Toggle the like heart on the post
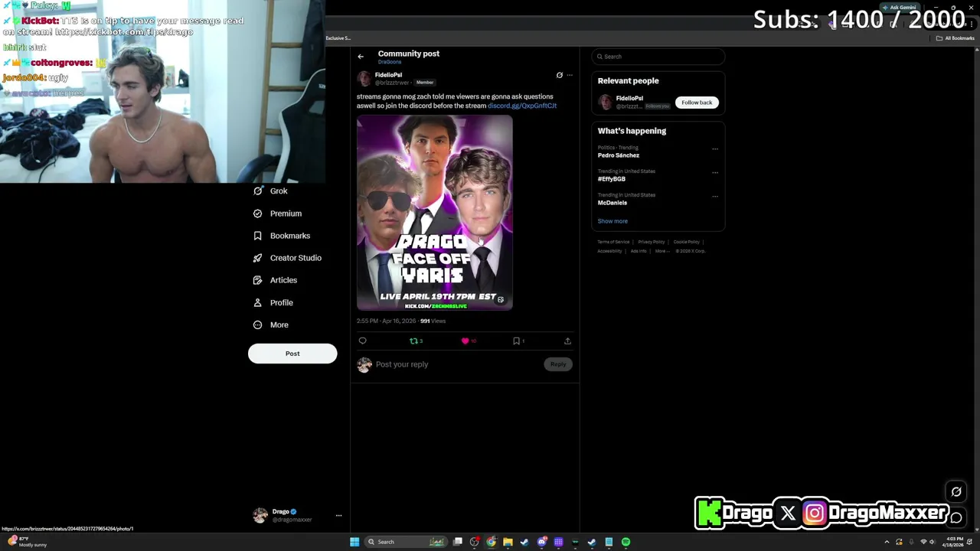This screenshot has height=551, width=980. (465, 341)
